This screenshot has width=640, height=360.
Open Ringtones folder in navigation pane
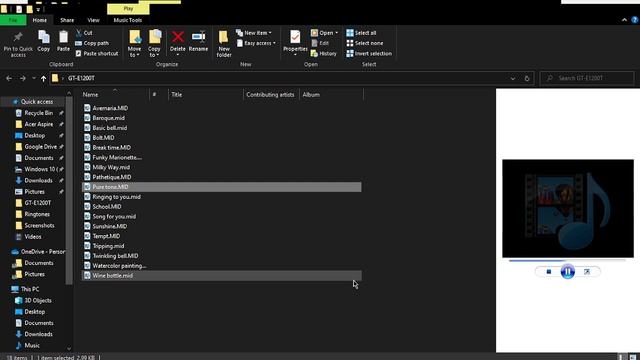[x=37, y=214]
